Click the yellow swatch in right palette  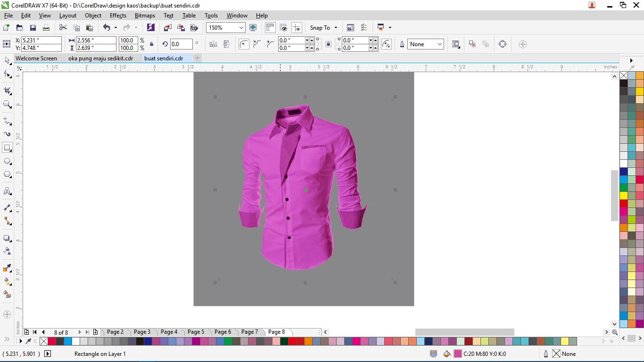click(x=624, y=196)
